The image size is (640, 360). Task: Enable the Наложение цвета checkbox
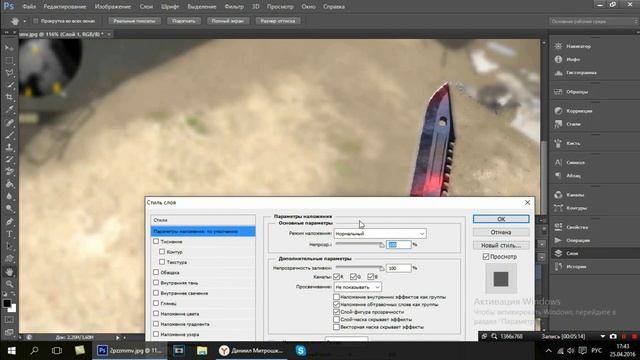coord(156,313)
